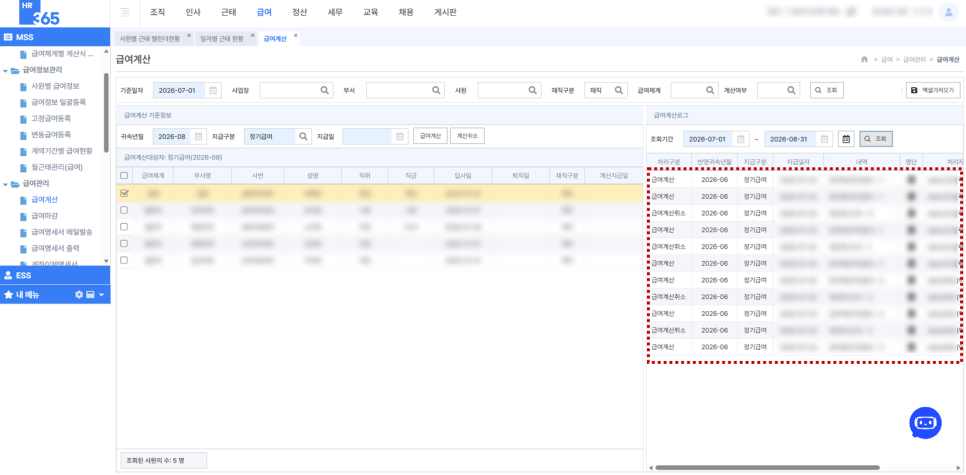
Task: Collapse the 급여정보관리 folder in sidebar
Action: 5,70
